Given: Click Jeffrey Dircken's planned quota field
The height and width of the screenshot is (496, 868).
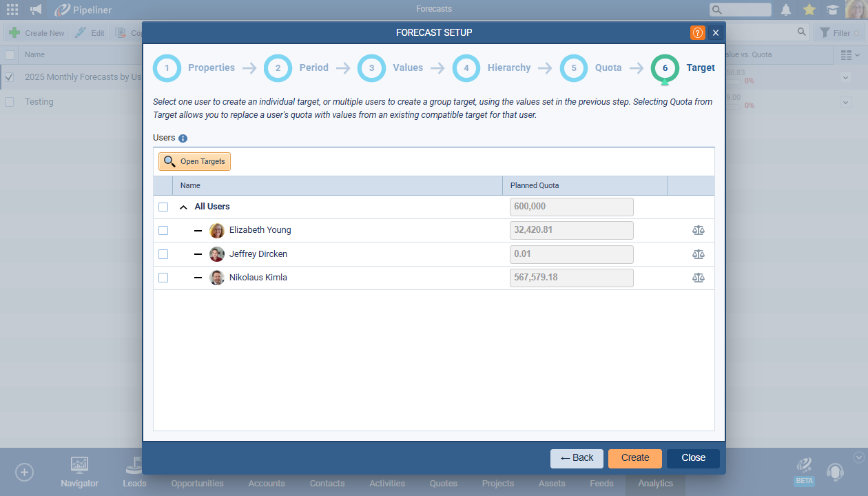Looking at the screenshot, I should coord(571,254).
